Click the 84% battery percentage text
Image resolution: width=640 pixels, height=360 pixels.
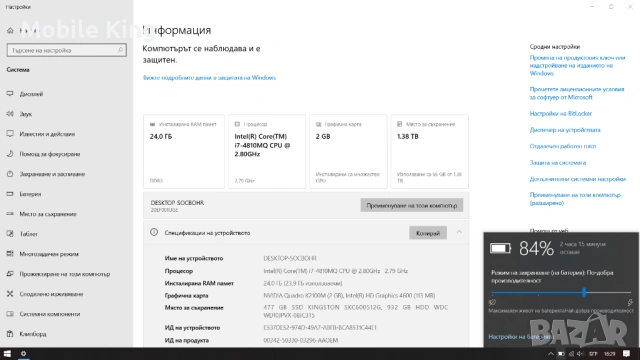click(x=536, y=248)
